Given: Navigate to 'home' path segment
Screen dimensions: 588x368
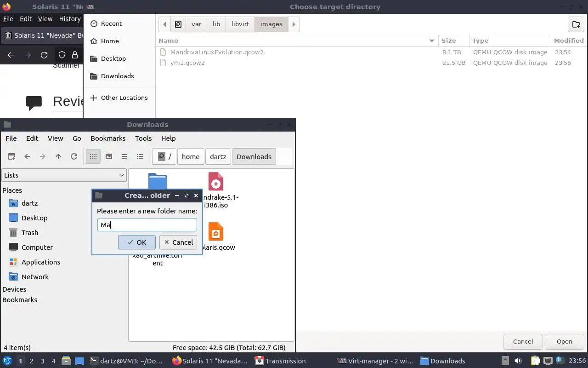Looking at the screenshot, I should [x=191, y=156].
